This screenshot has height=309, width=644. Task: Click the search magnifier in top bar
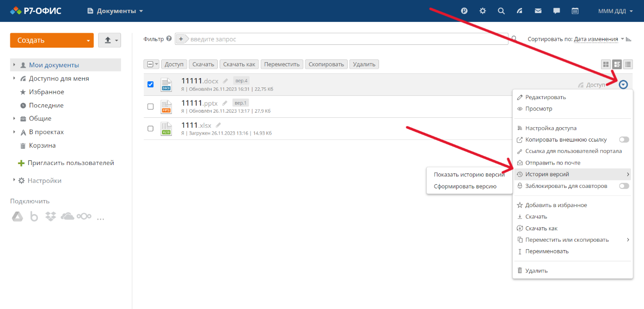501,11
